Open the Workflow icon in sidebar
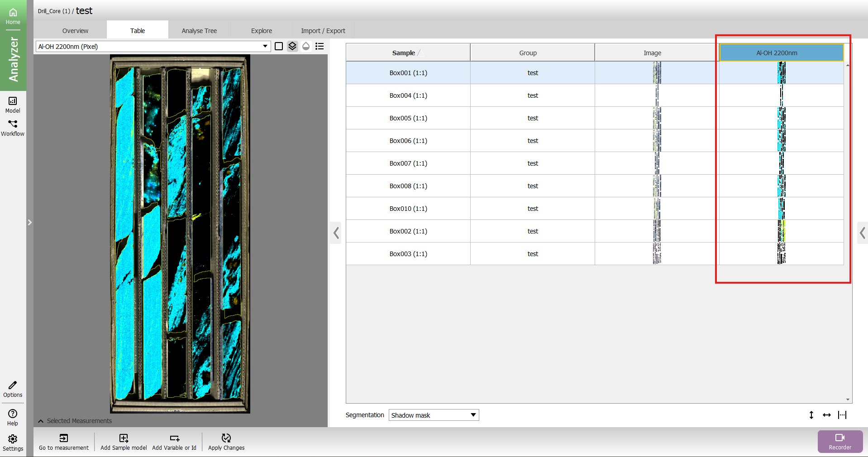Screen dimensions: 868x457 (13, 128)
